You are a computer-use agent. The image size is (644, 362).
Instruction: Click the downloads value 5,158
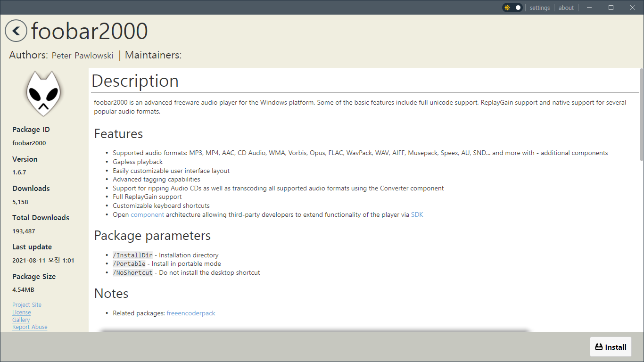(20, 202)
